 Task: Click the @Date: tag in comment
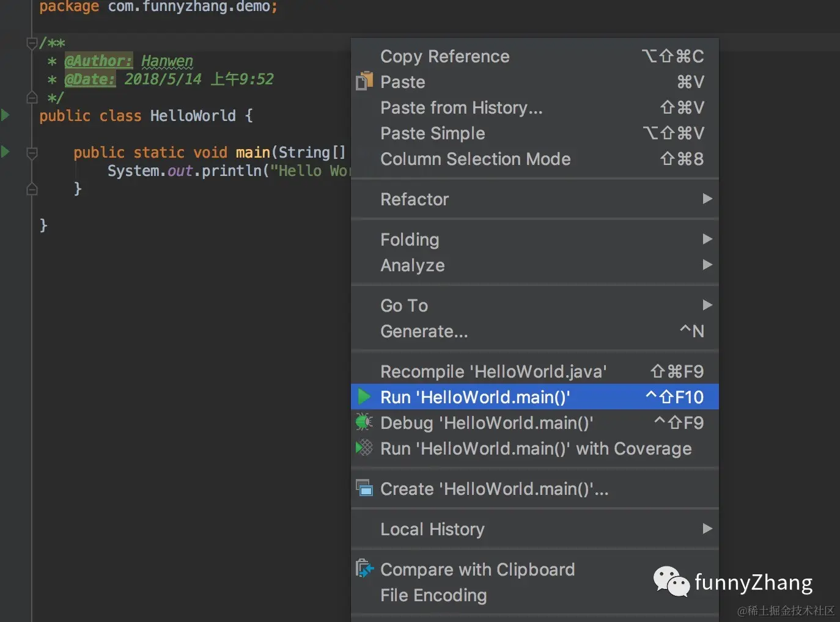coord(90,79)
